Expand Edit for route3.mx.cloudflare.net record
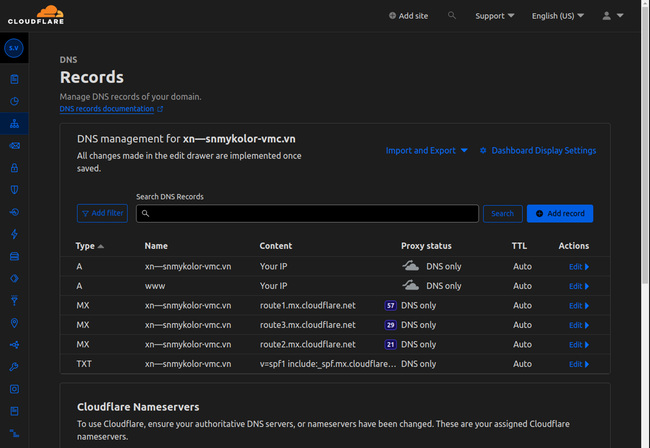This screenshot has width=650, height=448. coord(579,325)
